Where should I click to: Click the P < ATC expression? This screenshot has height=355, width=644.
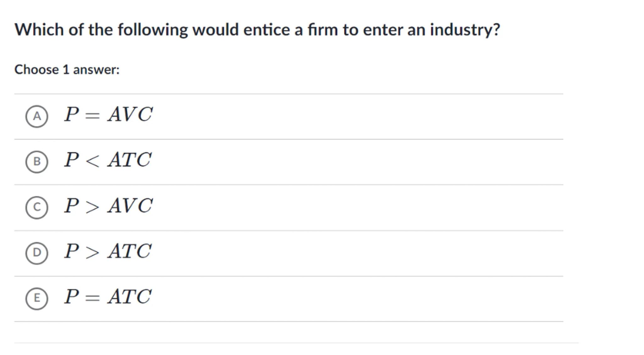(108, 160)
